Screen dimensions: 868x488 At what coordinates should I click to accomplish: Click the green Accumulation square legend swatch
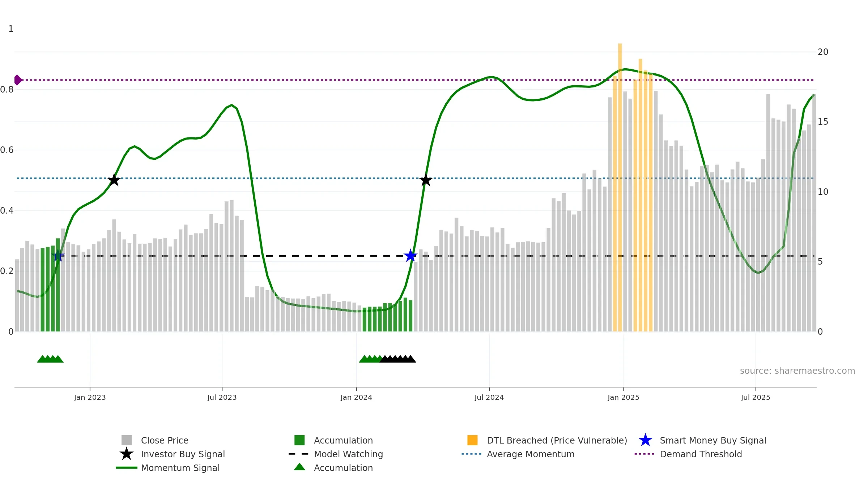tap(299, 440)
